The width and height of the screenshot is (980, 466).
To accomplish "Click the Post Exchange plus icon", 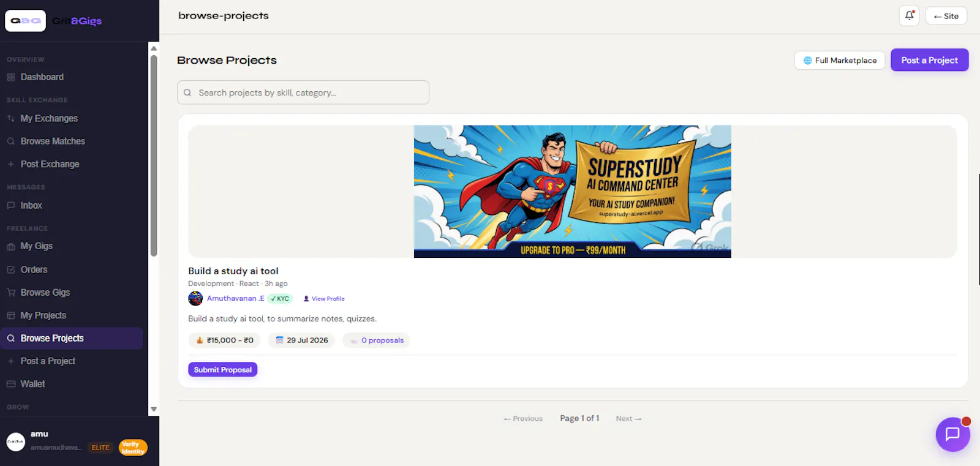I will point(11,164).
